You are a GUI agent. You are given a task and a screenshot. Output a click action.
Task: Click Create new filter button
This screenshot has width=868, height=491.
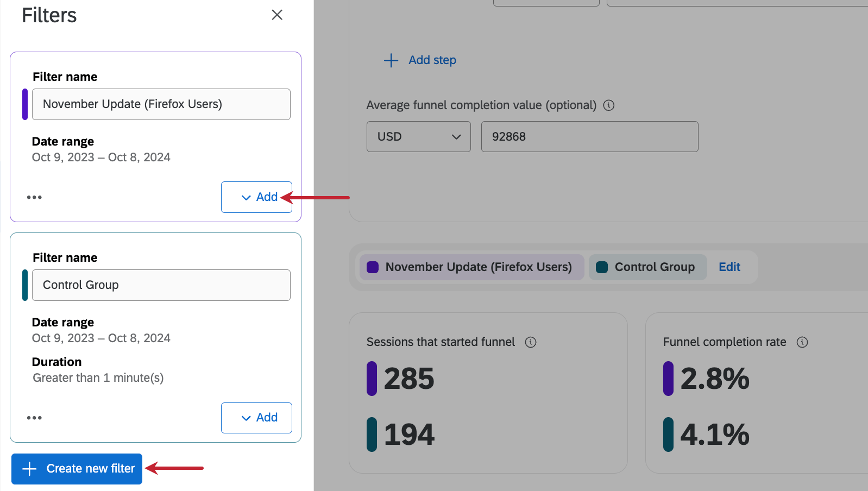pos(77,469)
